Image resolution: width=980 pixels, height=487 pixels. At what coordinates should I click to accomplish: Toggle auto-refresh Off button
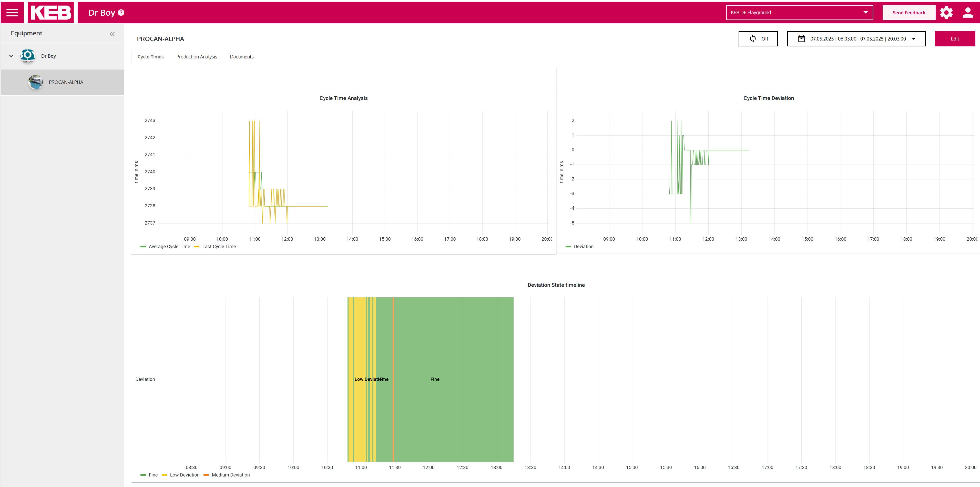758,39
